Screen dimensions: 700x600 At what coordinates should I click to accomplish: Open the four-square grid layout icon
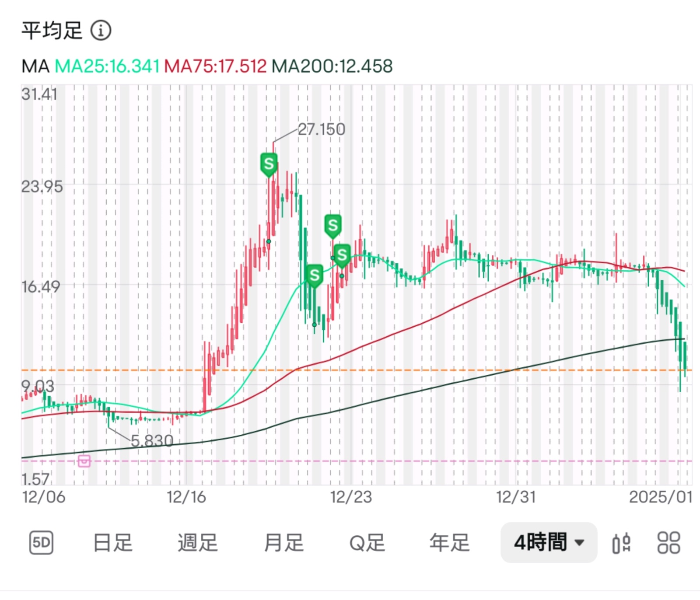coord(668,543)
